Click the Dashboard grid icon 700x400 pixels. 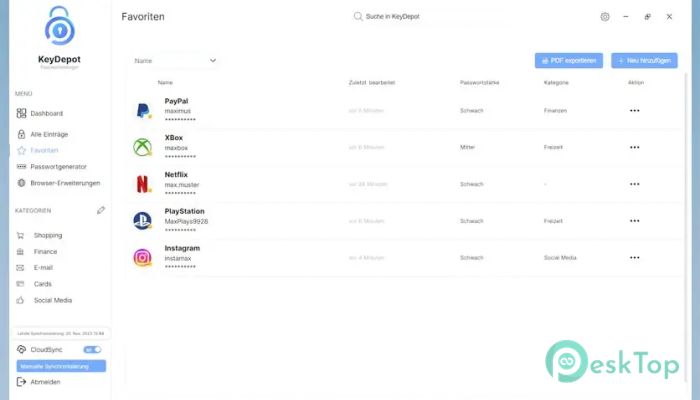pyautogui.click(x=21, y=113)
